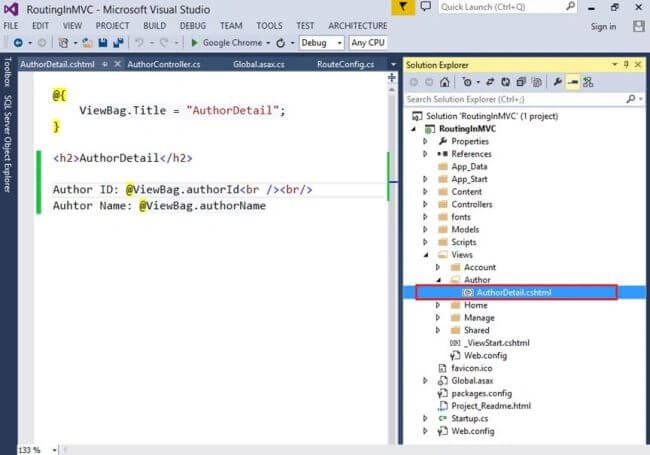Toggle the Solution Explorer auto-hide pin
The height and width of the screenshot is (455, 650).
[x=626, y=65]
